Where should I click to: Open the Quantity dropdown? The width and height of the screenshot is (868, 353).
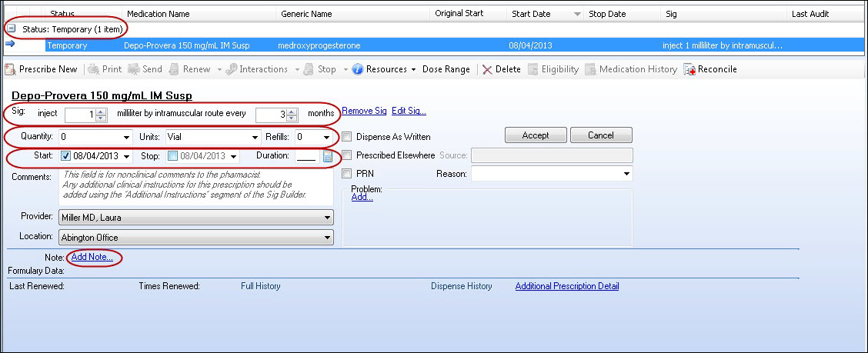click(x=127, y=137)
